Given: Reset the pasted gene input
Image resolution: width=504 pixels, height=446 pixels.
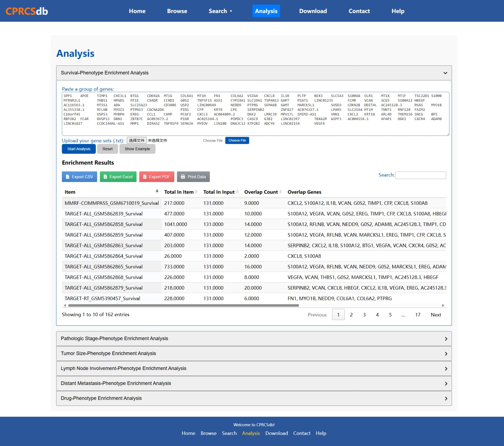Looking at the screenshot, I should (x=107, y=149).
